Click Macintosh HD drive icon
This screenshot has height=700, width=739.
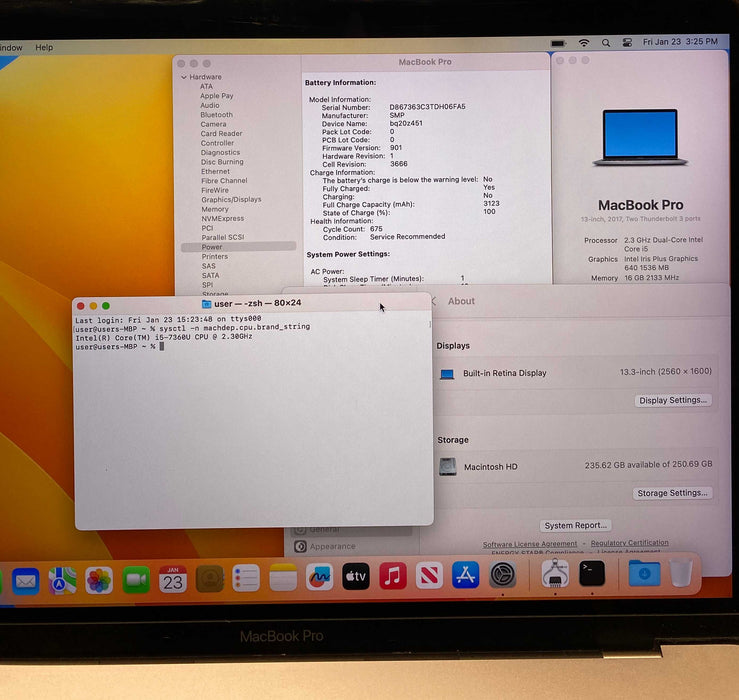coord(448,467)
